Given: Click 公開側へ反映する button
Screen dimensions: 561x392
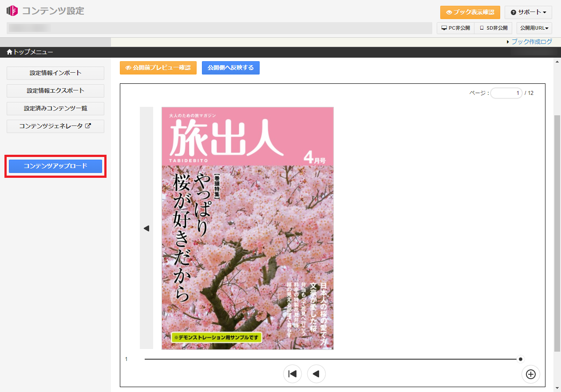Looking at the screenshot, I should click(230, 68).
